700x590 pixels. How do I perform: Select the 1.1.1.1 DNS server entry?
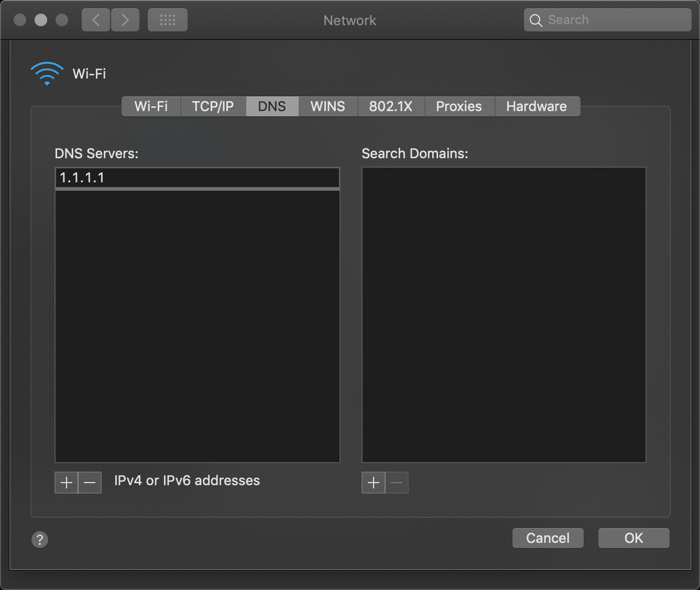point(197,178)
